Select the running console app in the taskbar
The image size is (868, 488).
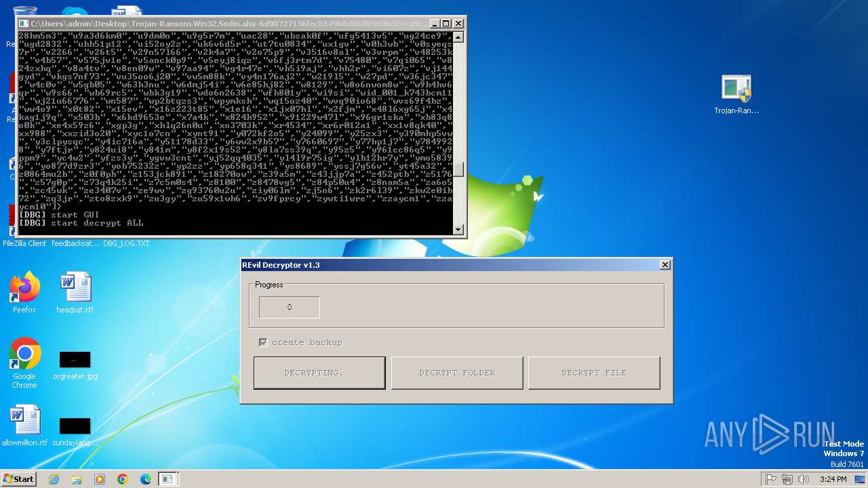pos(167,479)
